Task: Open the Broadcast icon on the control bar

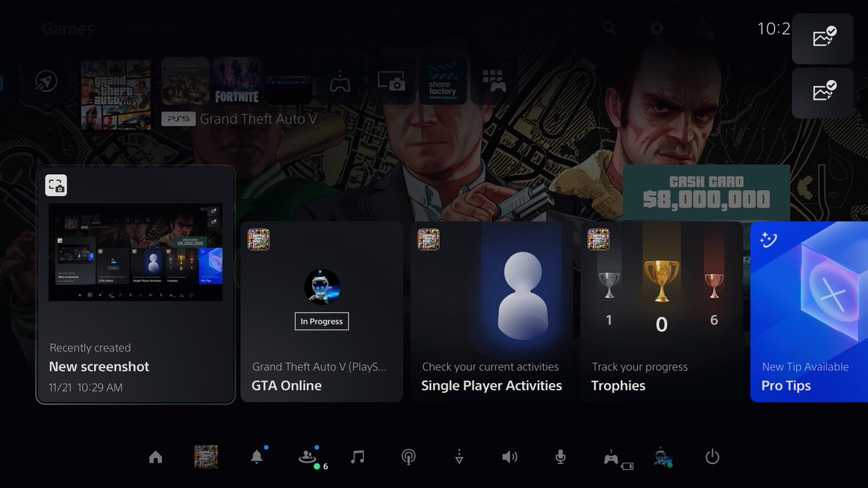Action: [408, 456]
